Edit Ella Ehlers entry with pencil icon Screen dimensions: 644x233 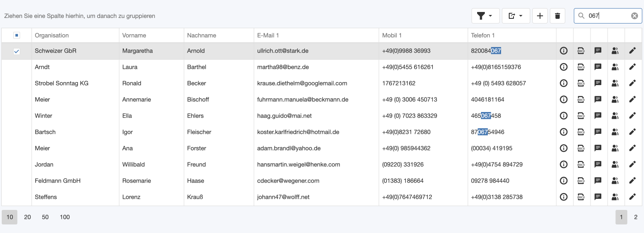tap(632, 116)
